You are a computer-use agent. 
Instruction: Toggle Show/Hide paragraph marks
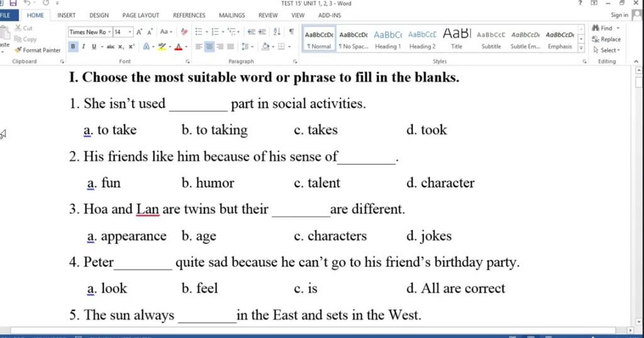[291, 31]
